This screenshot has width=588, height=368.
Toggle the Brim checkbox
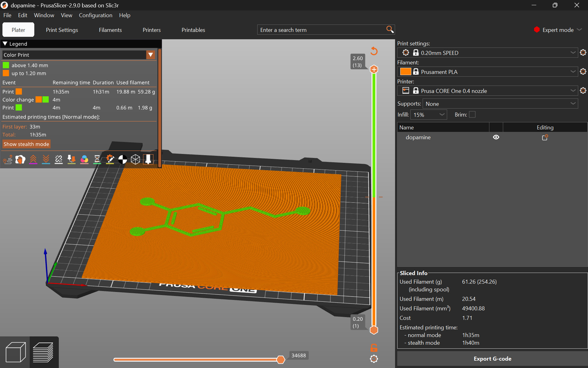click(x=472, y=114)
